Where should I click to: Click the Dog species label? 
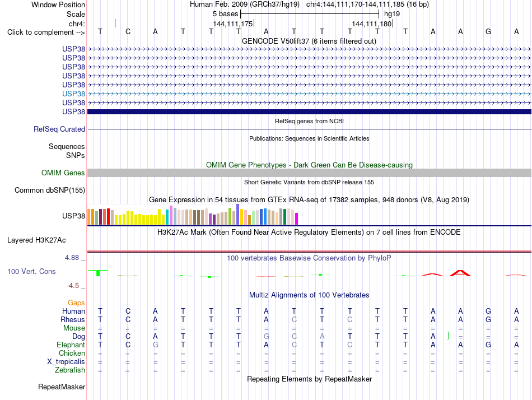tap(79, 337)
